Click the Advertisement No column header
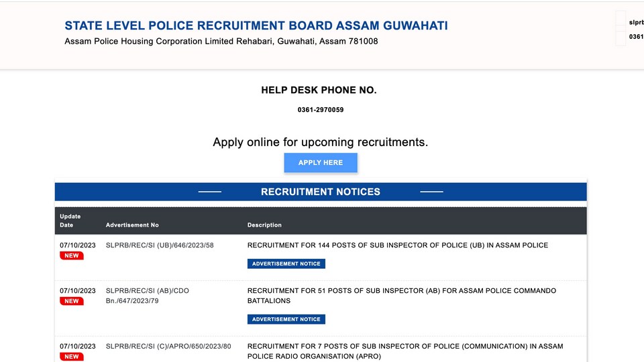 (132, 225)
